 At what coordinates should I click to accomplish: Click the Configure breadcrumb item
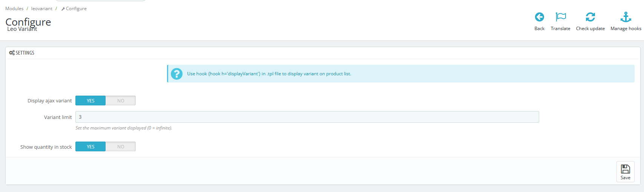point(74,9)
